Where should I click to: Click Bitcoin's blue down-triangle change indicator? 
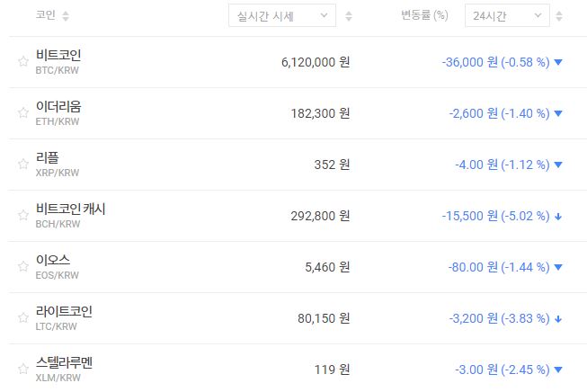[x=558, y=62]
